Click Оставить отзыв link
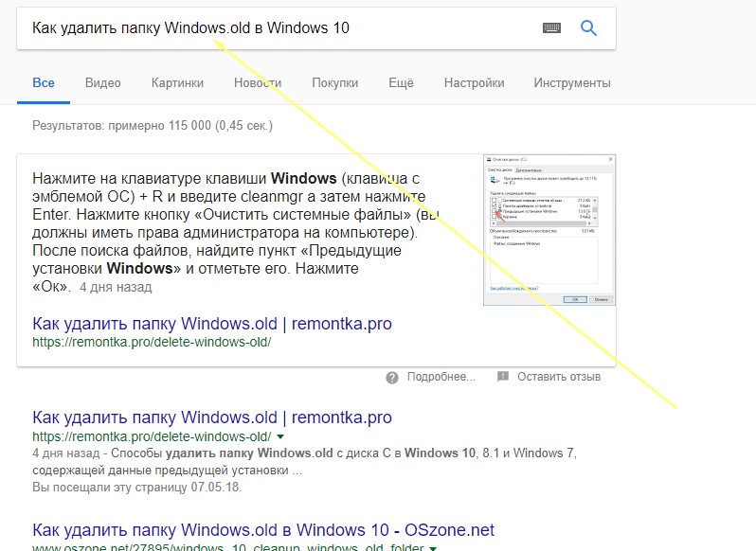 tap(559, 377)
